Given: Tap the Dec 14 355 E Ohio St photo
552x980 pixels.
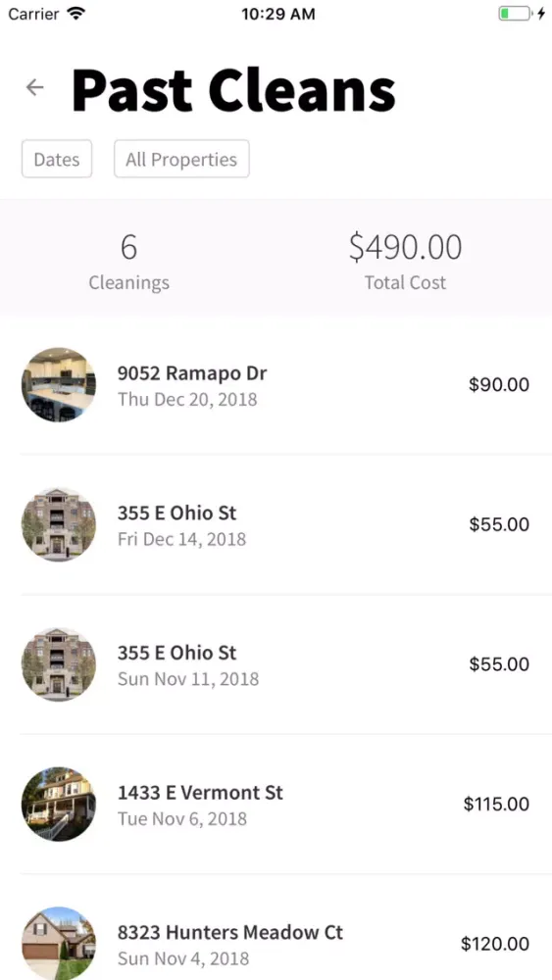Looking at the screenshot, I should (x=59, y=524).
